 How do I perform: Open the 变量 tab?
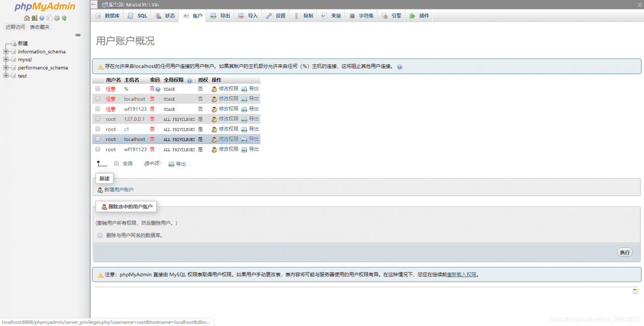331,16
